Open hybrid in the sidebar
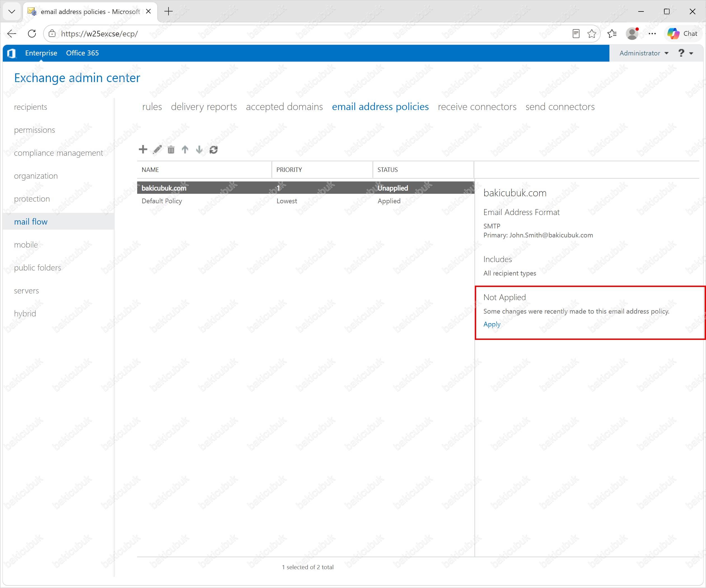The width and height of the screenshot is (706, 588). pos(25,314)
